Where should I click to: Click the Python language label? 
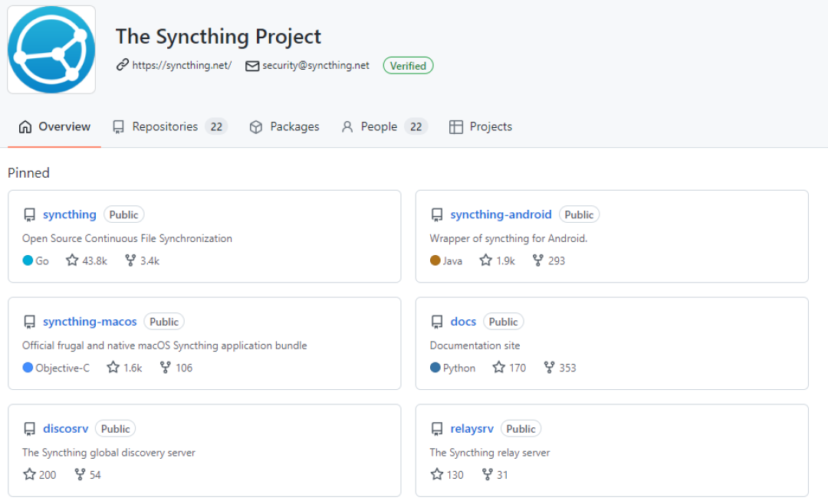pos(459,368)
